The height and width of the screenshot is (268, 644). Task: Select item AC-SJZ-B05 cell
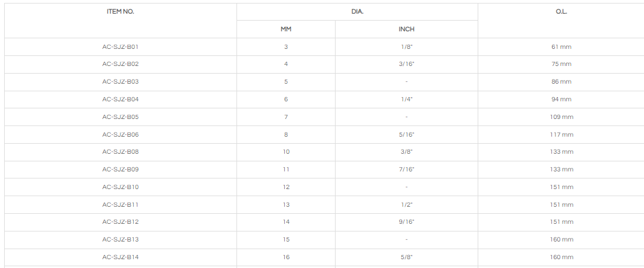point(120,117)
